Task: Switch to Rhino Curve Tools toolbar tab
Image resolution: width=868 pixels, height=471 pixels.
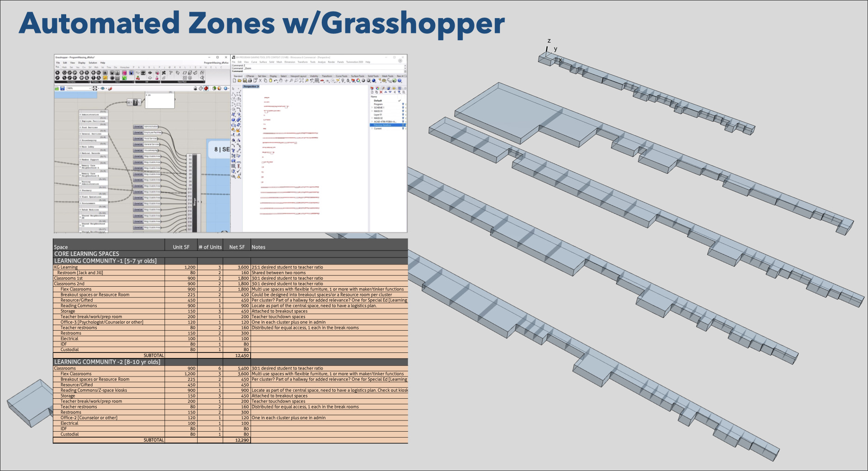Action: 342,76
